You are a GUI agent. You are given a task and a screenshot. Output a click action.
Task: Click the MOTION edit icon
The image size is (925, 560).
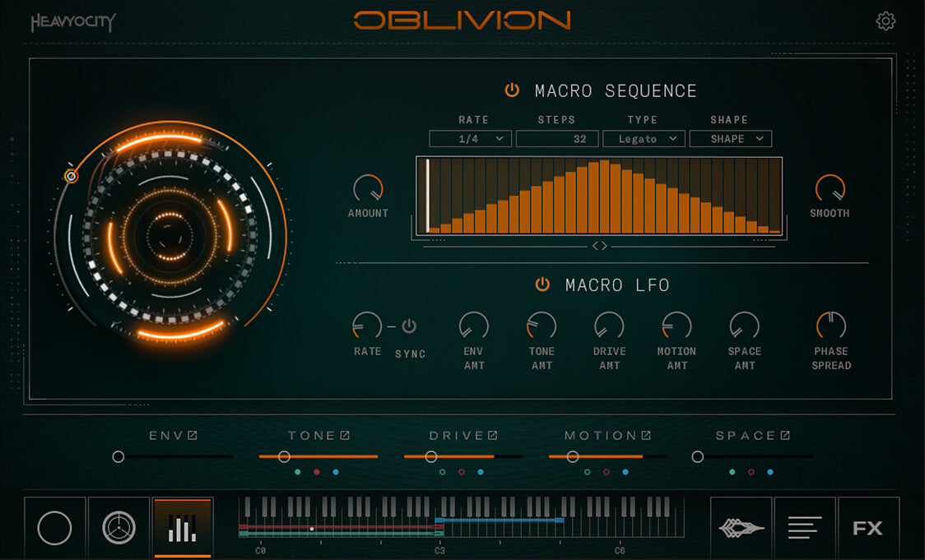tap(646, 436)
